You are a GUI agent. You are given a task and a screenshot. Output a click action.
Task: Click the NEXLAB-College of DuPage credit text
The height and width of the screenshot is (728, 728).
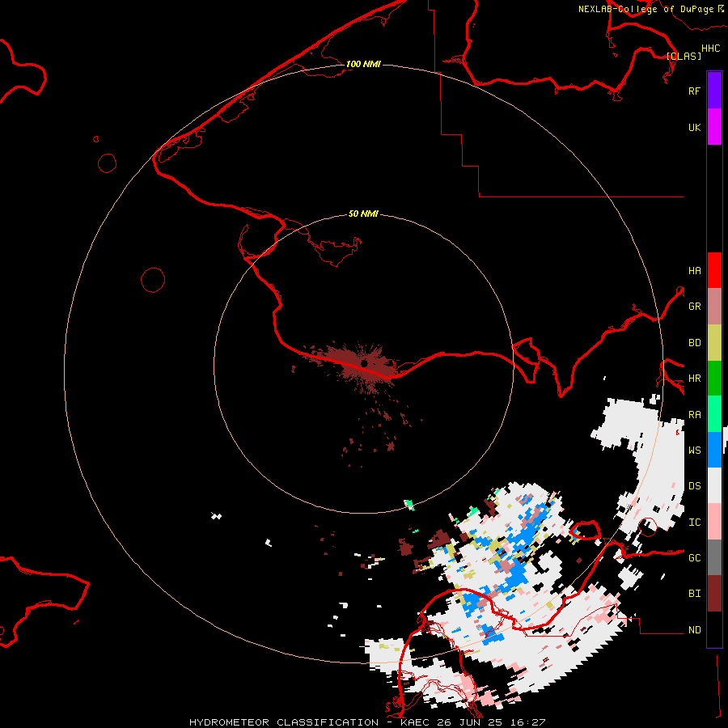(645, 9)
